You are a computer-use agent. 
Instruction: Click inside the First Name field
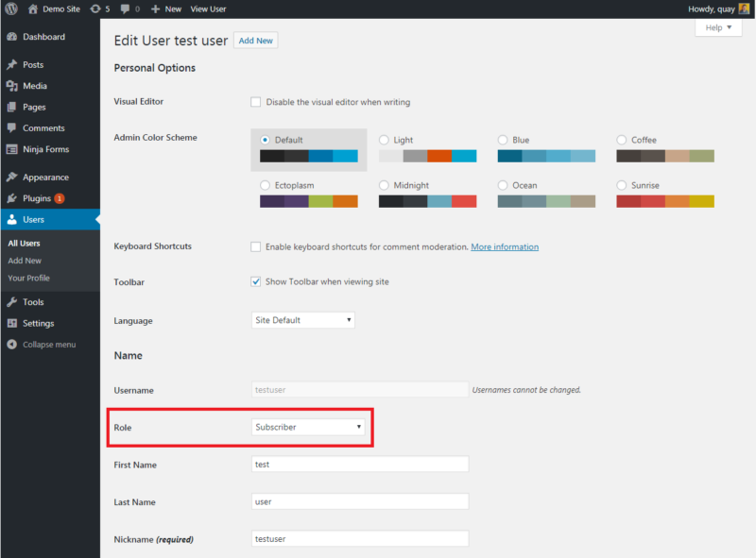359,464
